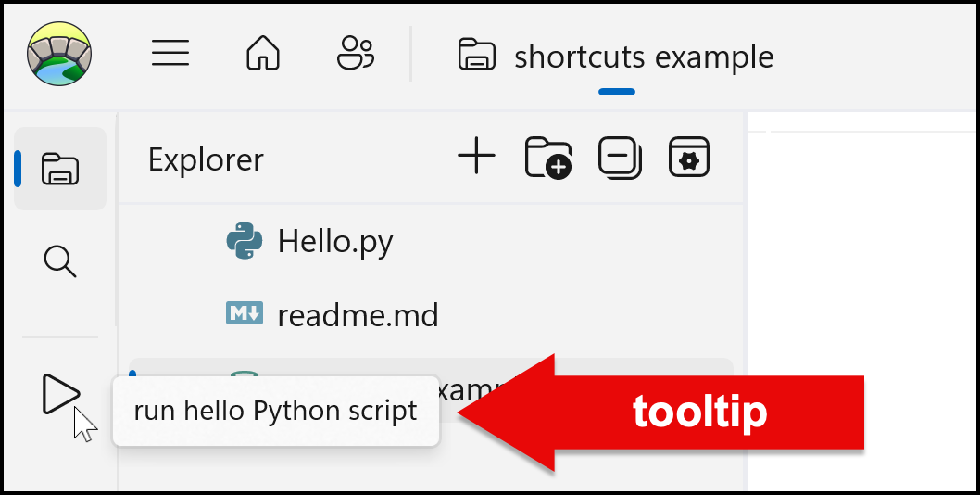This screenshot has width=980, height=495.
Task: Create a new file with the plus icon
Action: pyautogui.click(x=477, y=157)
